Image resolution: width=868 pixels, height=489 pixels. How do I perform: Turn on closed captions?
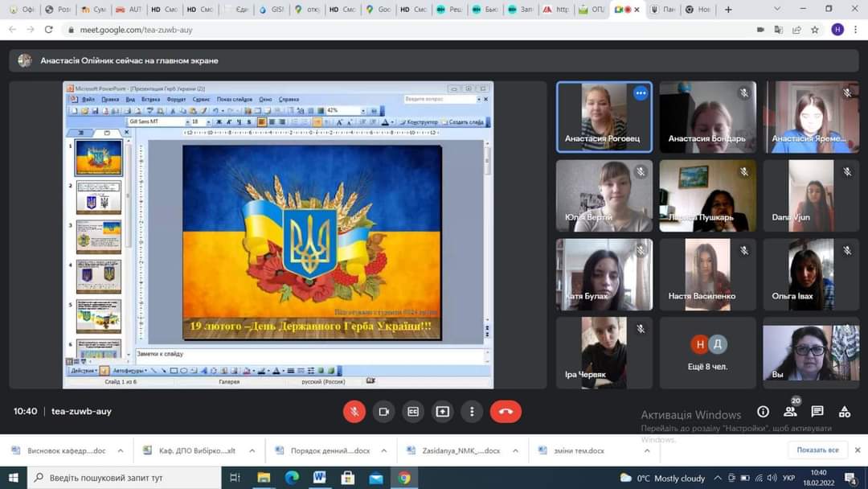tap(413, 411)
